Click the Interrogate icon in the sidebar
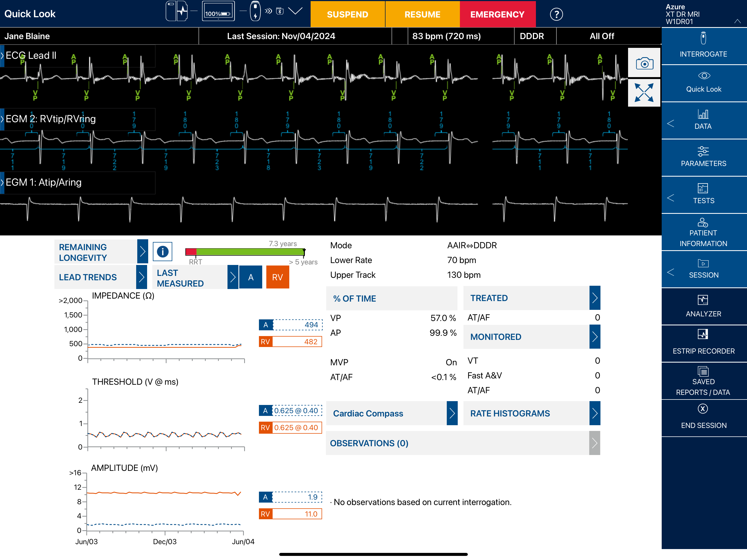747x560 pixels. pos(703,39)
